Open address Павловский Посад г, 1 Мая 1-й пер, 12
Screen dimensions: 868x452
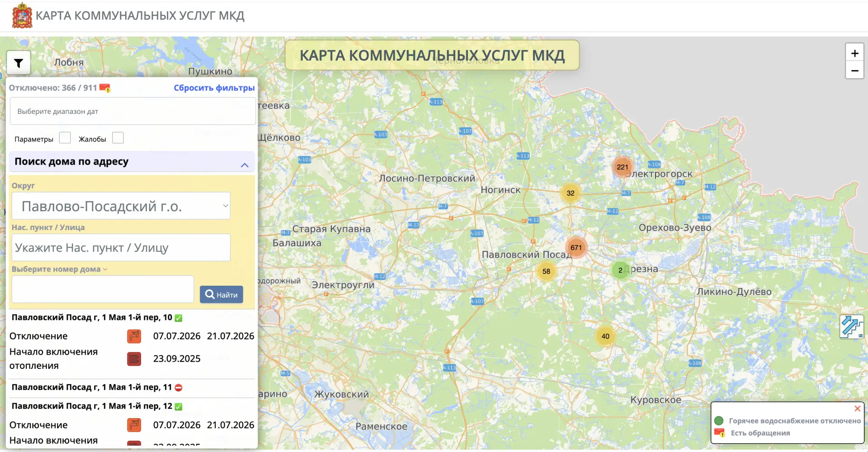click(92, 406)
